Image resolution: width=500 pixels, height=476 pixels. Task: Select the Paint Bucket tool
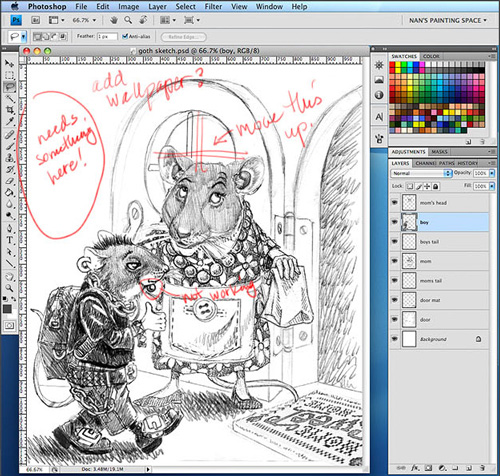10,193
